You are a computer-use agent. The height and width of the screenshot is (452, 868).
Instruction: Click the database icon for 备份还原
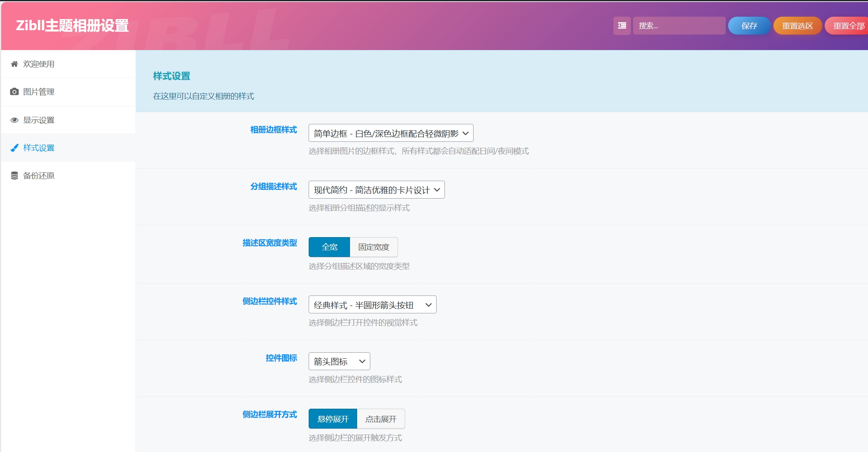pyautogui.click(x=14, y=175)
